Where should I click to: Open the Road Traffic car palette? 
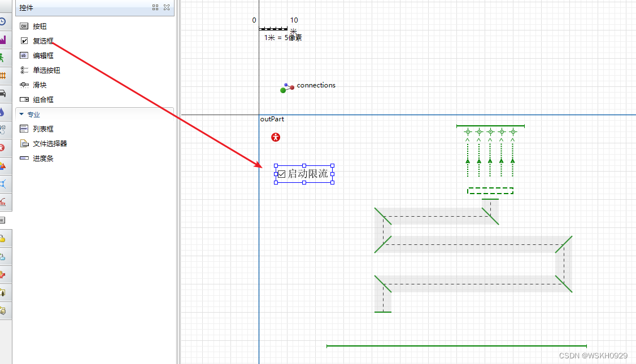tap(3, 93)
